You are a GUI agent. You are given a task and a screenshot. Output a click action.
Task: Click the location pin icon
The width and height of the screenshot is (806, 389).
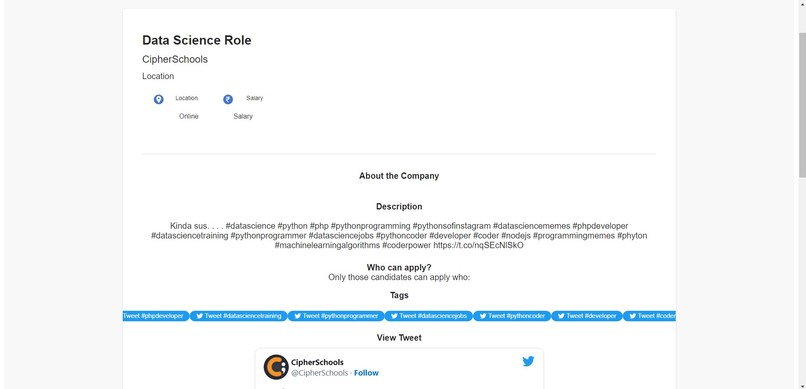158,99
